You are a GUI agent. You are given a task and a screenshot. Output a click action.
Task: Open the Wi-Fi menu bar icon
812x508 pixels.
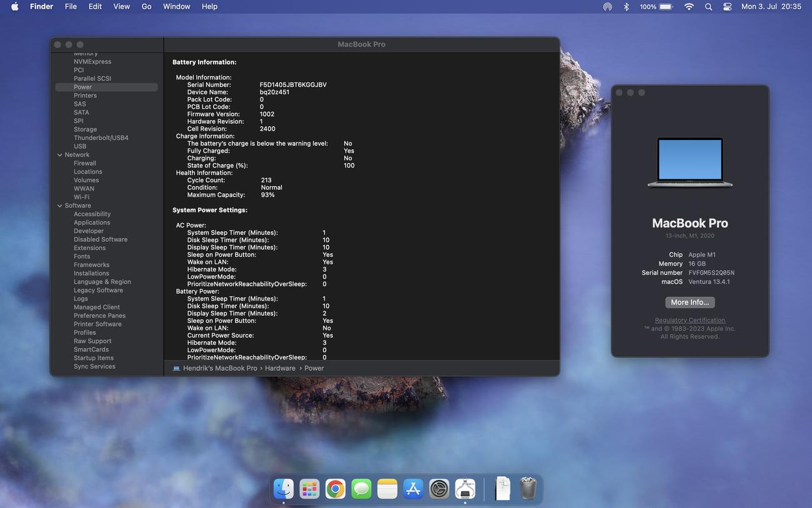[689, 6]
